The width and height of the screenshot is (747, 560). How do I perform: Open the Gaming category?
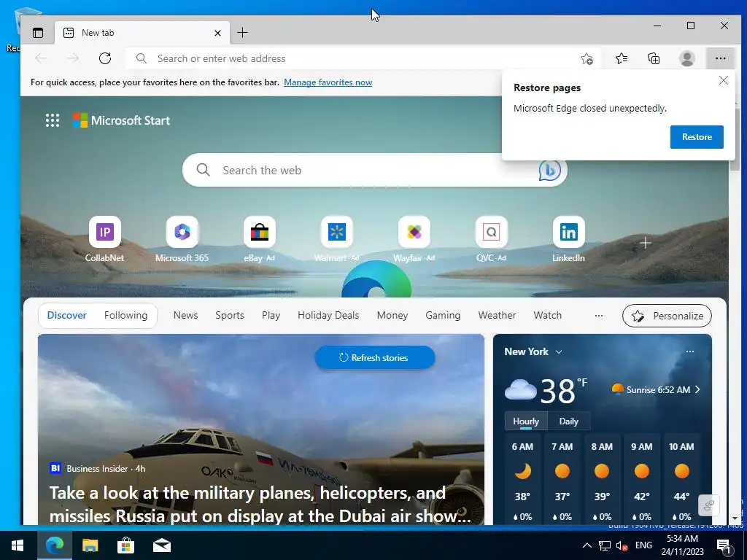[443, 315]
